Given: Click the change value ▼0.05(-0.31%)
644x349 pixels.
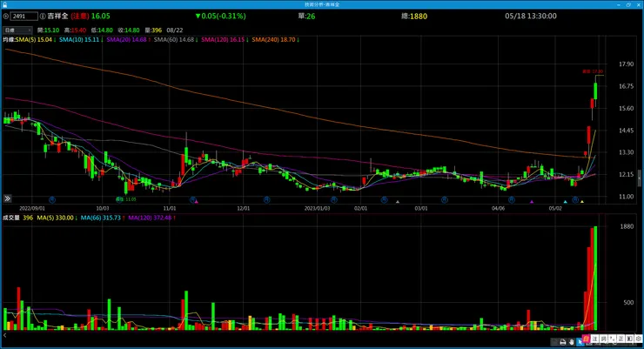Looking at the screenshot, I should tap(220, 16).
